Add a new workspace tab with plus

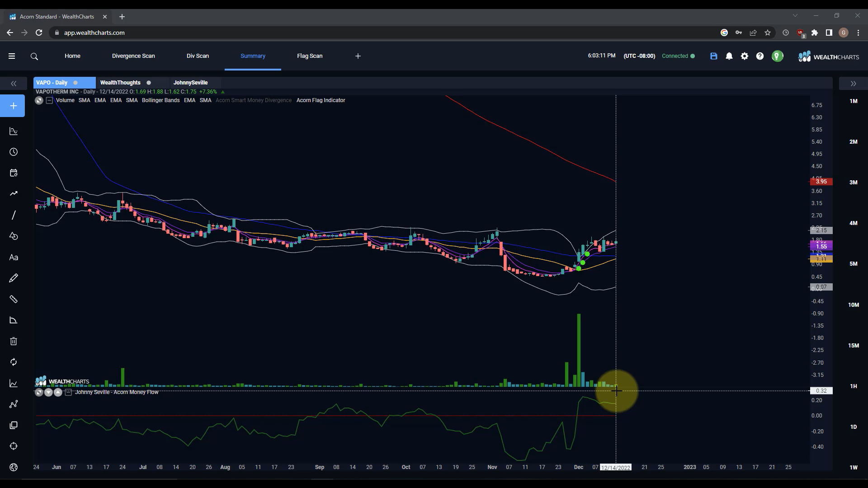358,56
